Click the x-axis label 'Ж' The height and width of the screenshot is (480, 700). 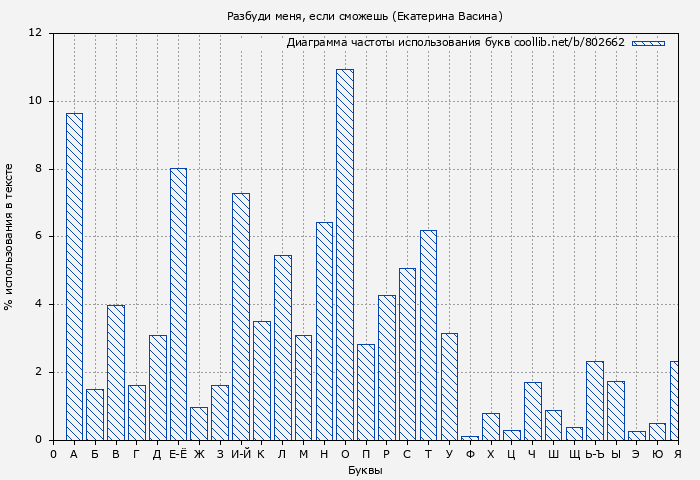(199, 454)
